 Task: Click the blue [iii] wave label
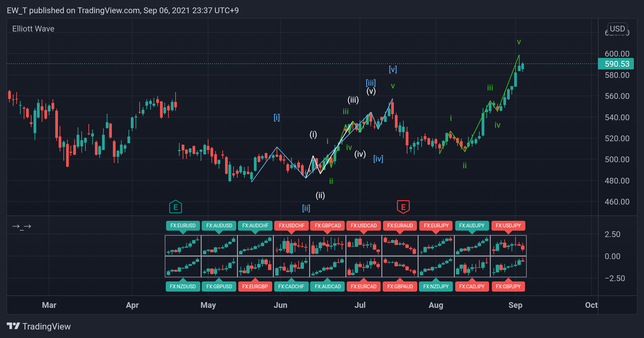[x=371, y=83]
